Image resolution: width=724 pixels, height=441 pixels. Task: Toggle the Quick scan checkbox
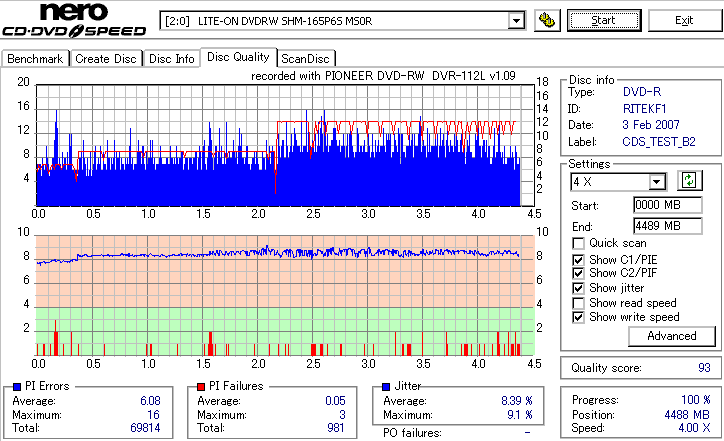[x=578, y=243]
